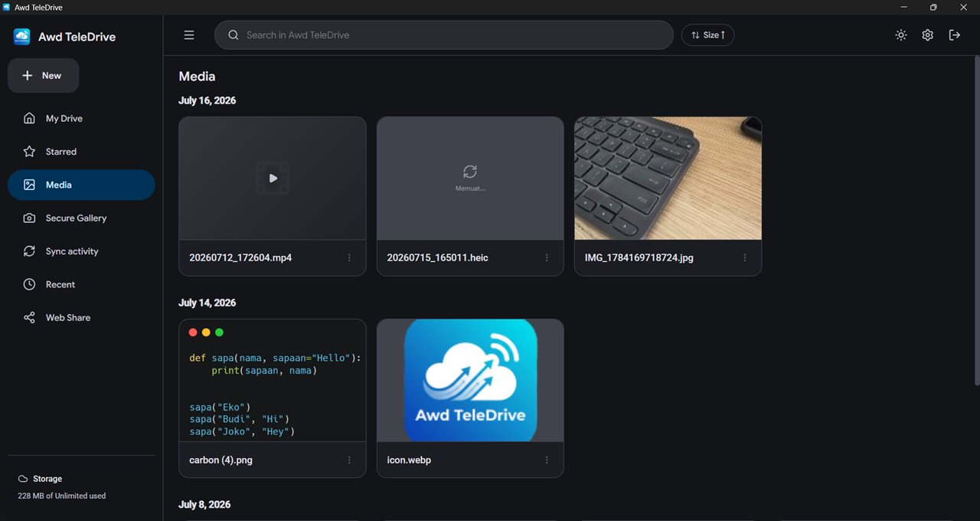Image resolution: width=980 pixels, height=521 pixels.
Task: Click the New button
Action: [x=43, y=76]
